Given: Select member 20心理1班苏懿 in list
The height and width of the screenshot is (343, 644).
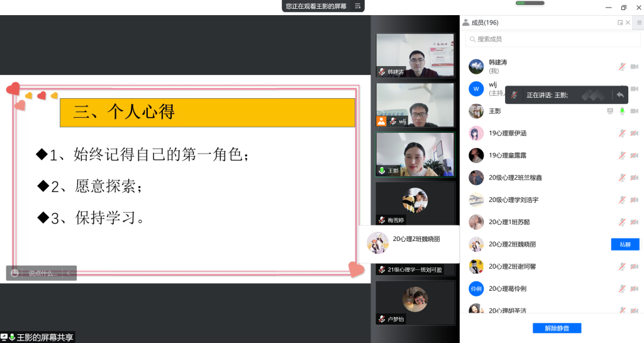Looking at the screenshot, I should 509,222.
